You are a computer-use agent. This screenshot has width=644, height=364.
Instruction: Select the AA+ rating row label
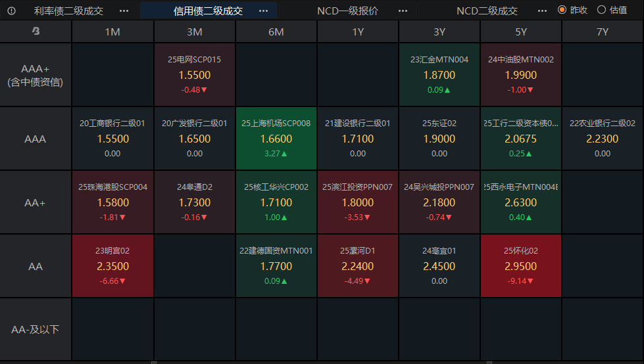coord(36,202)
